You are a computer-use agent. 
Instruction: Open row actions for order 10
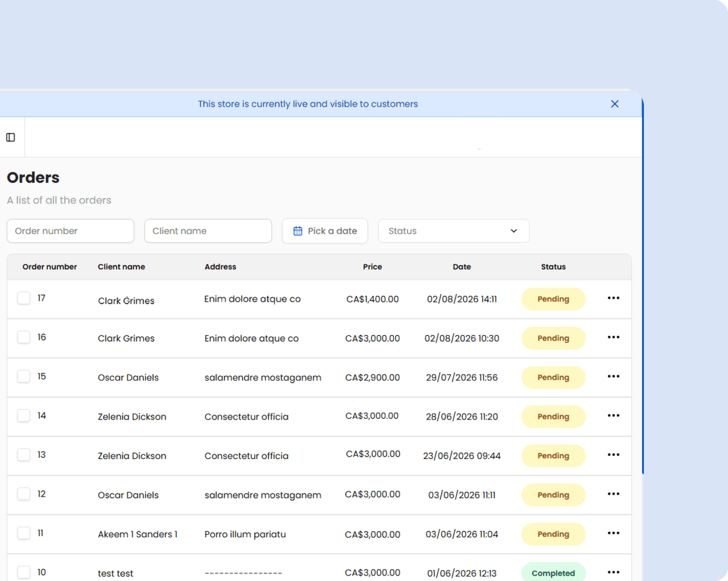pos(613,573)
